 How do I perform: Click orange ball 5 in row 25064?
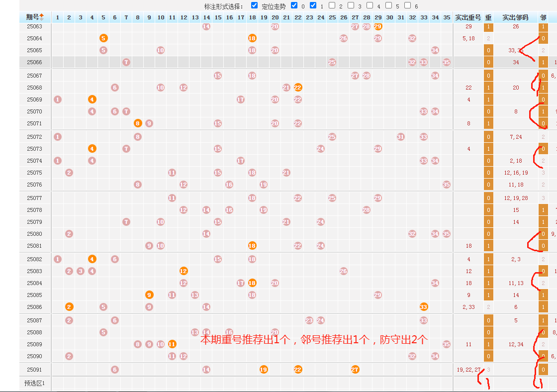pyautogui.click(x=103, y=38)
